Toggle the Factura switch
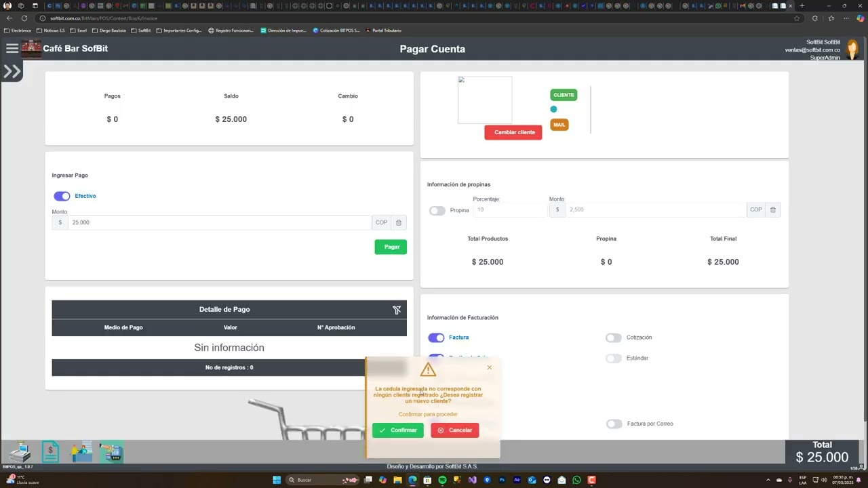This screenshot has height=488, width=868. point(436,338)
